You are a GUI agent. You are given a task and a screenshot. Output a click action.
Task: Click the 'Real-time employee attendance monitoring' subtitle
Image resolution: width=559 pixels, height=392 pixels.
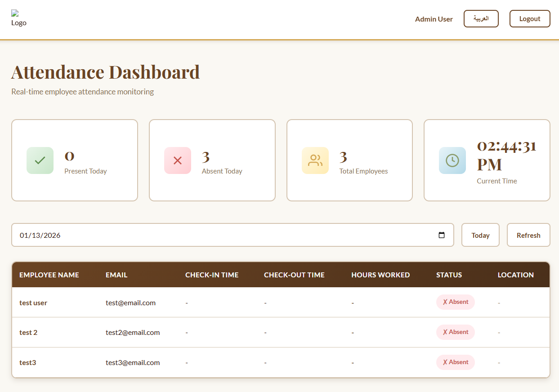82,92
